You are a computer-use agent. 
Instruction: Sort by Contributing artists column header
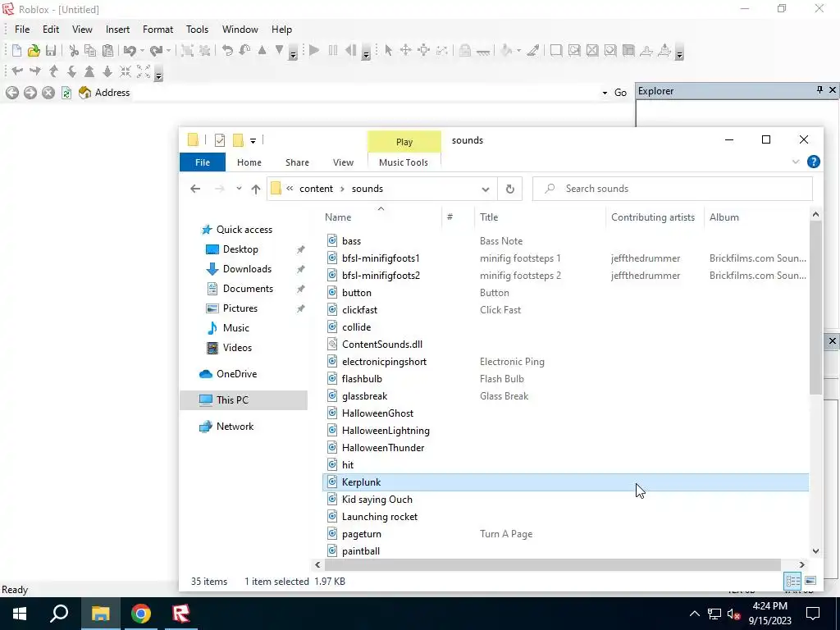(x=654, y=217)
